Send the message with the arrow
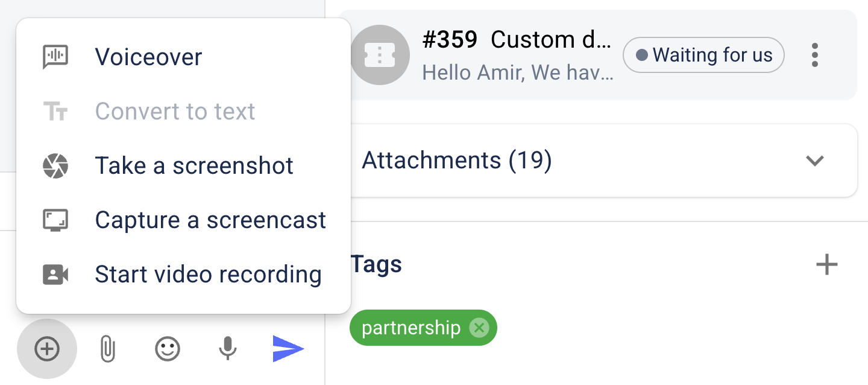The height and width of the screenshot is (385, 868). [x=288, y=349]
